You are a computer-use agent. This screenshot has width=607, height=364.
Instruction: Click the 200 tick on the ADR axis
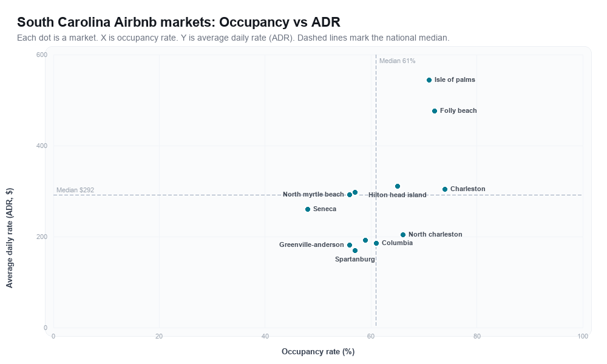[x=42, y=237]
